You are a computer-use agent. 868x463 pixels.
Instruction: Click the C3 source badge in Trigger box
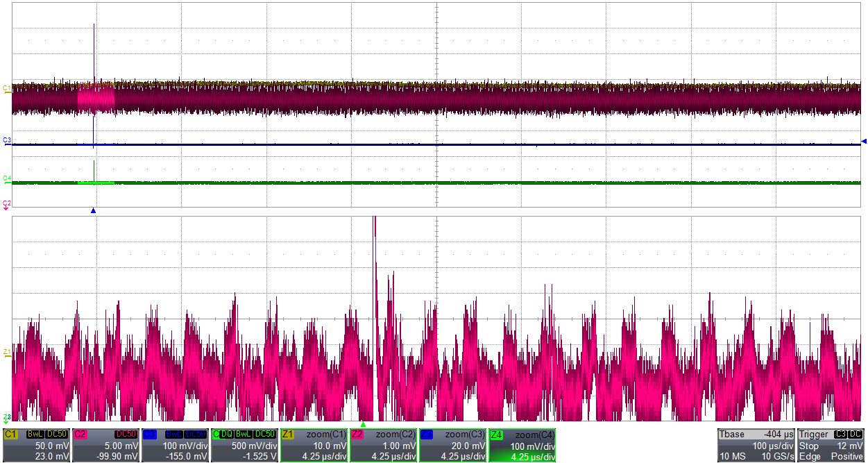(840, 435)
